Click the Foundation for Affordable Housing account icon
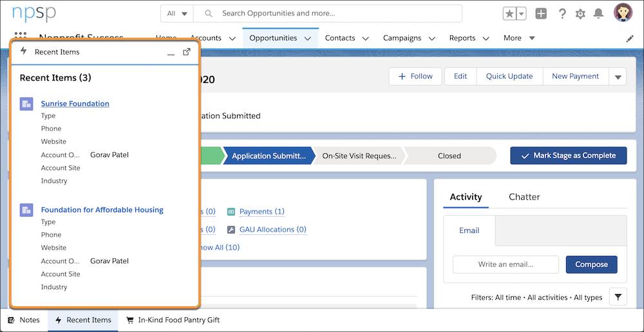Image resolution: width=644 pixels, height=332 pixels. (26, 210)
